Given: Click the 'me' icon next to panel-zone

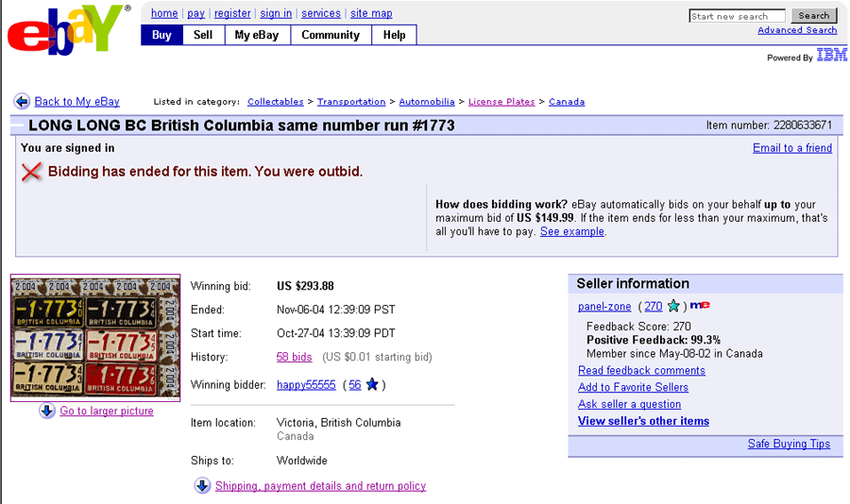Looking at the screenshot, I should pyautogui.click(x=700, y=305).
